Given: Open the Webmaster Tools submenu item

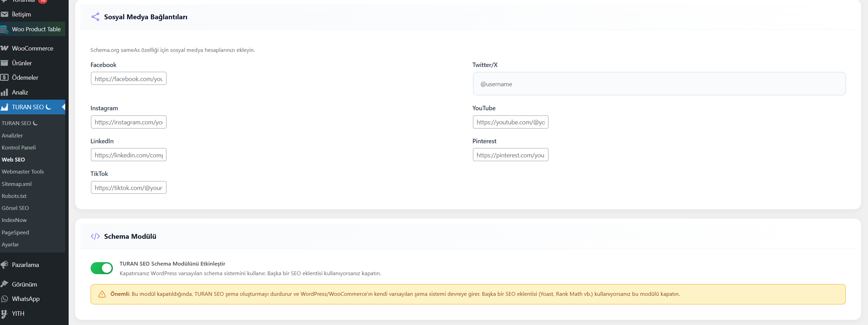Looking at the screenshot, I should point(23,172).
